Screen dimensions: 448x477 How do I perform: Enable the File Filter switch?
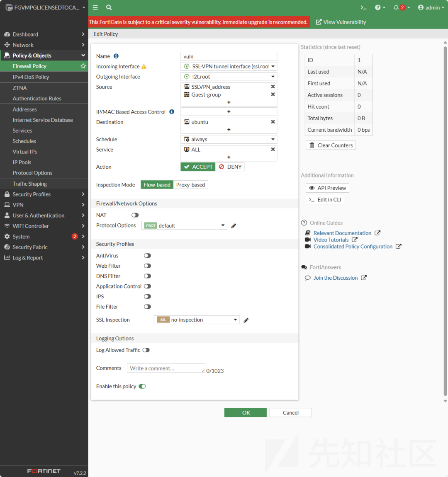pyautogui.click(x=147, y=307)
